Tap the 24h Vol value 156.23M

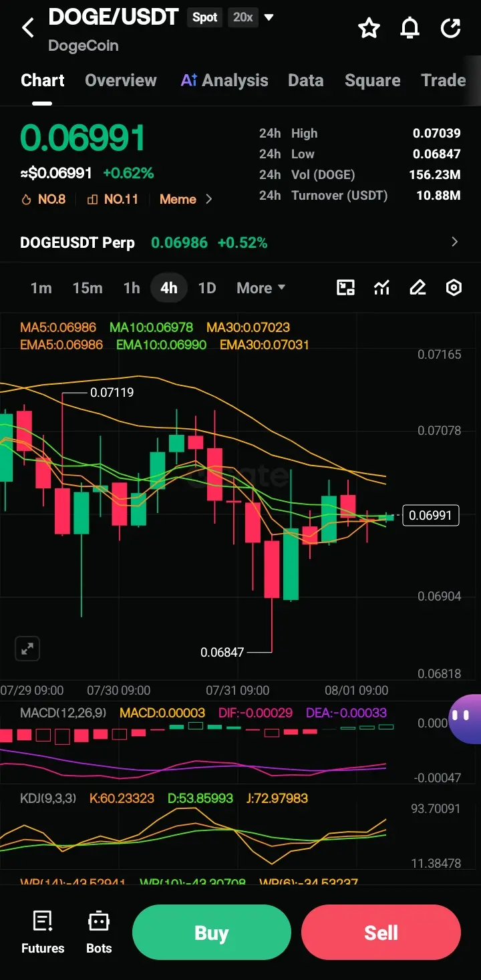coord(434,174)
